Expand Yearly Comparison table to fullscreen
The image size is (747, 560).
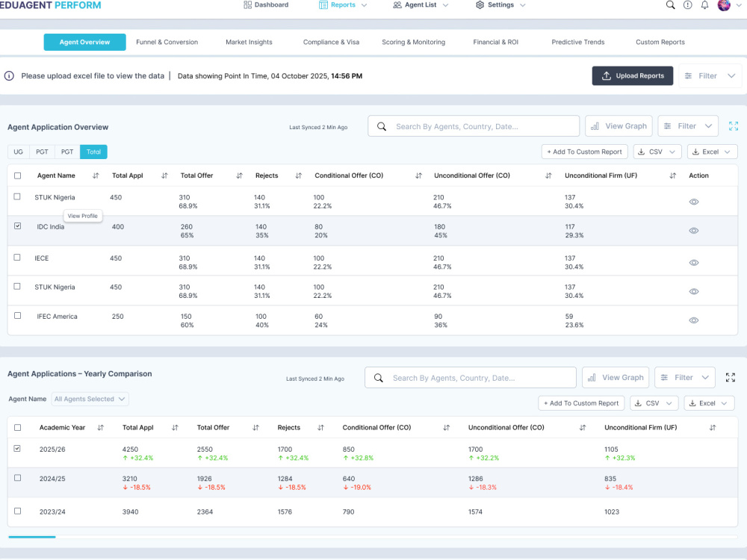tap(731, 378)
